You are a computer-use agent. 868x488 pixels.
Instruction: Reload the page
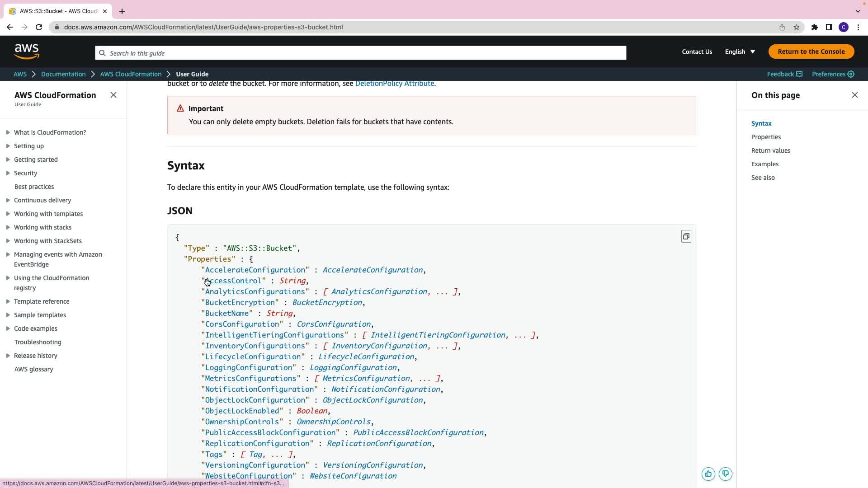[x=39, y=27]
